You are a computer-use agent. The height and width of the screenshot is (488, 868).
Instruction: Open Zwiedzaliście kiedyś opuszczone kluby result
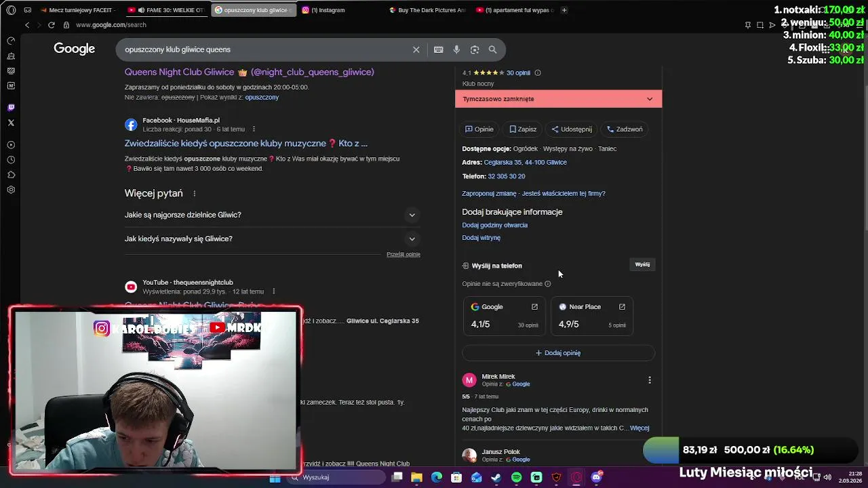pos(246,143)
